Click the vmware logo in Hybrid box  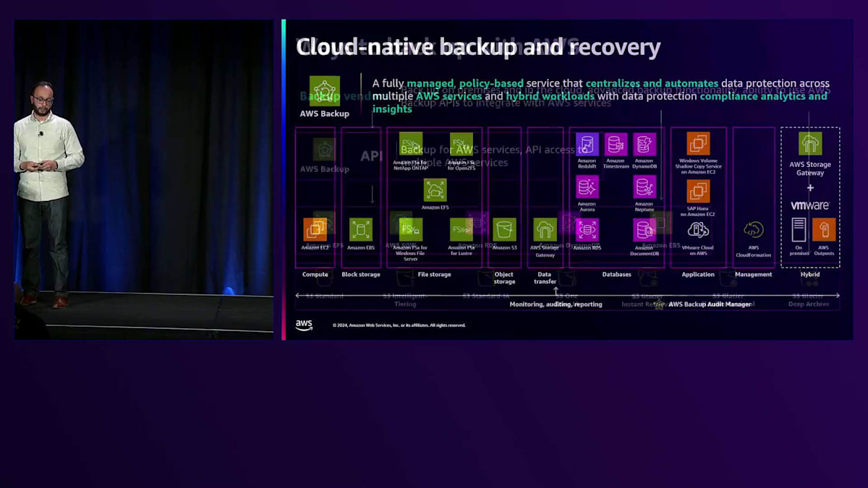pyautogui.click(x=810, y=205)
